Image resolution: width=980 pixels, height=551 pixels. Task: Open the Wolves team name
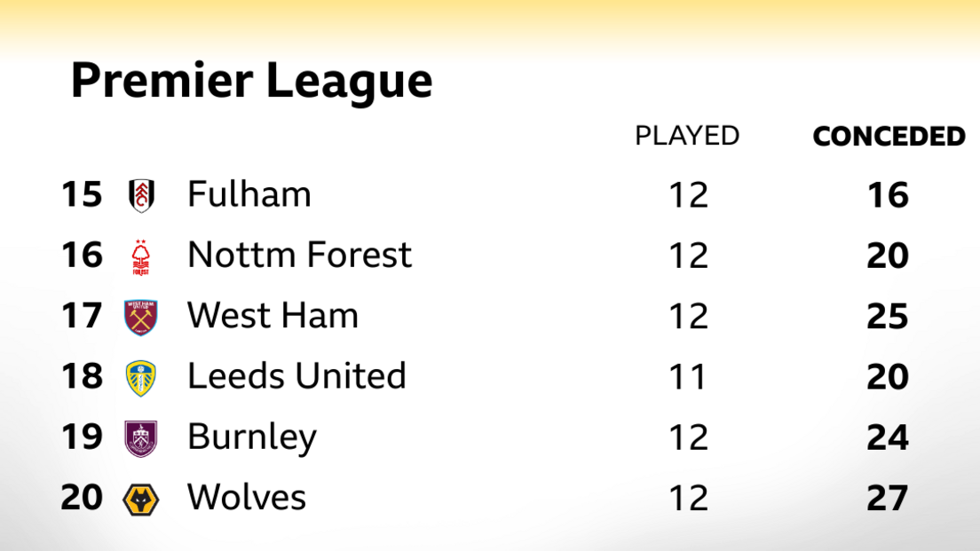[247, 498]
